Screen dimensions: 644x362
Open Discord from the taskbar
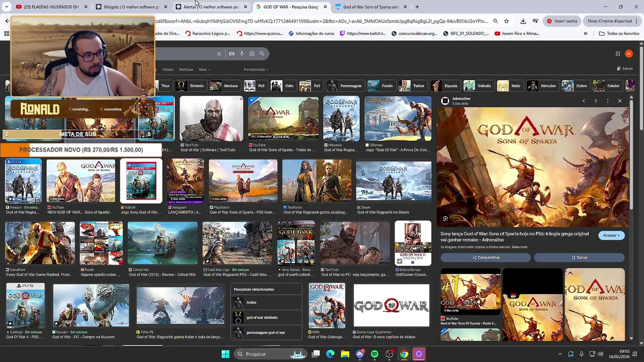tap(360, 354)
